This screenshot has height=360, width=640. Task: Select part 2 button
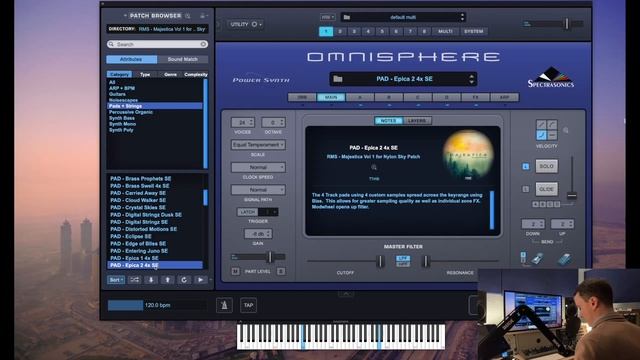coord(340,31)
